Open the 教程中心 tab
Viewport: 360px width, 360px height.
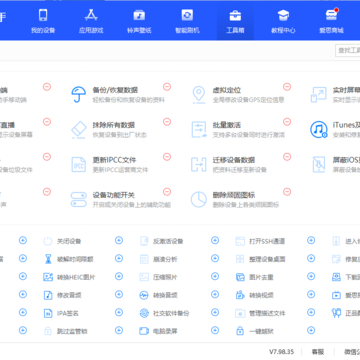point(283,21)
